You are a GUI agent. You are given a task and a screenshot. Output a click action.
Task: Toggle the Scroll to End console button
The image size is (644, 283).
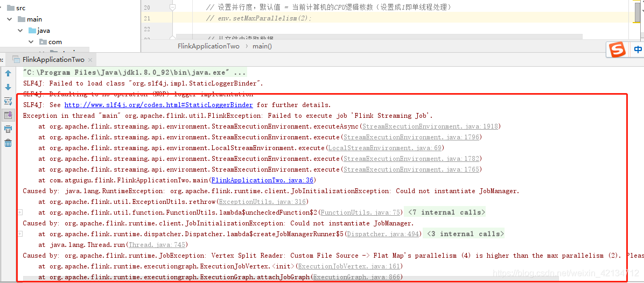coord(8,115)
